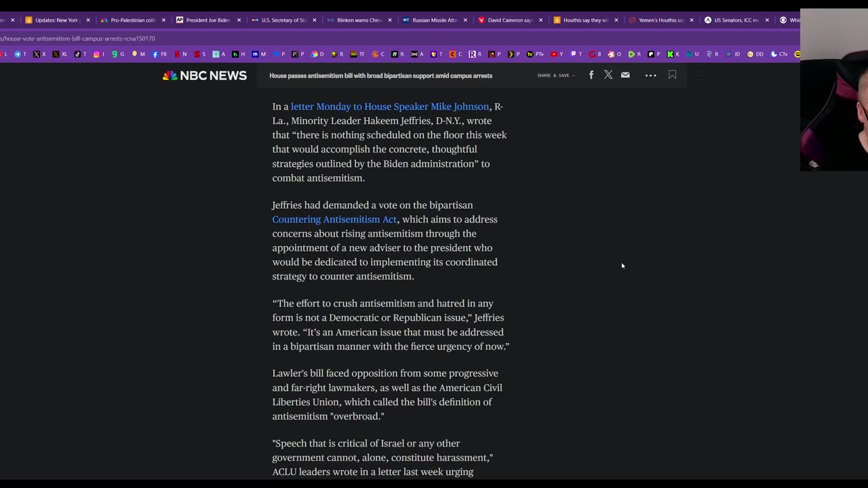Open the Facebook bookmark labeled FB
Image resolution: width=868 pixels, height=488 pixels.
160,54
